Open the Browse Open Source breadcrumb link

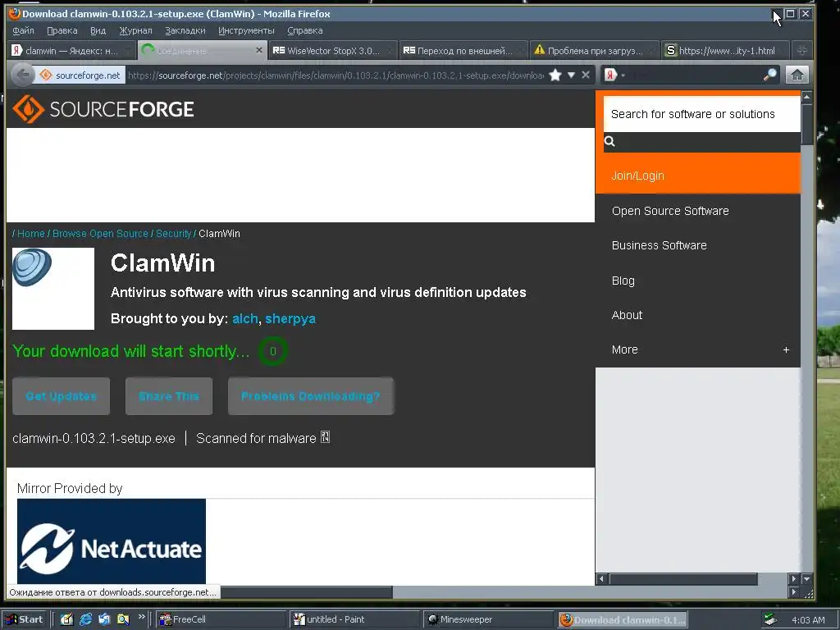100,234
